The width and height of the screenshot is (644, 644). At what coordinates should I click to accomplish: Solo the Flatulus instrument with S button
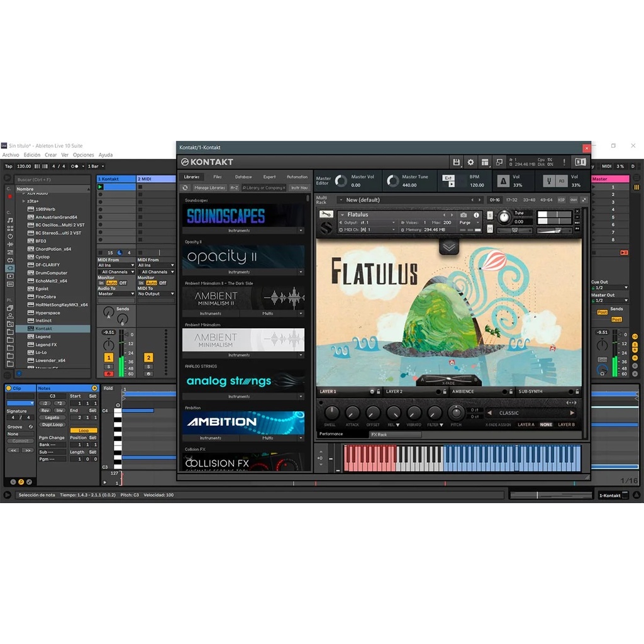pyautogui.click(x=490, y=215)
